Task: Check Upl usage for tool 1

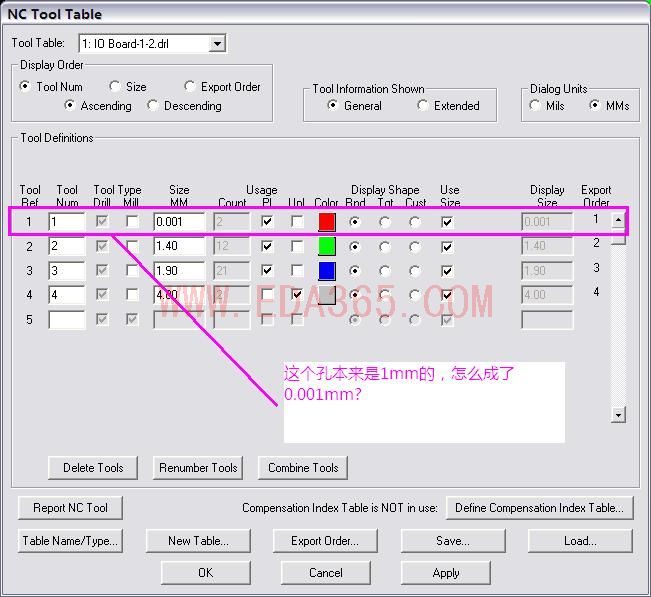Action: click(x=297, y=222)
